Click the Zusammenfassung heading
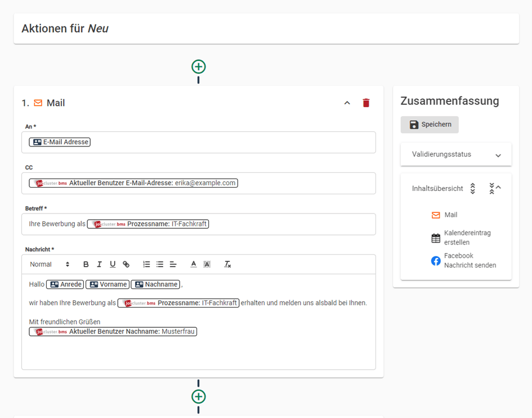Screen dimensions: 532x418 point(450,101)
